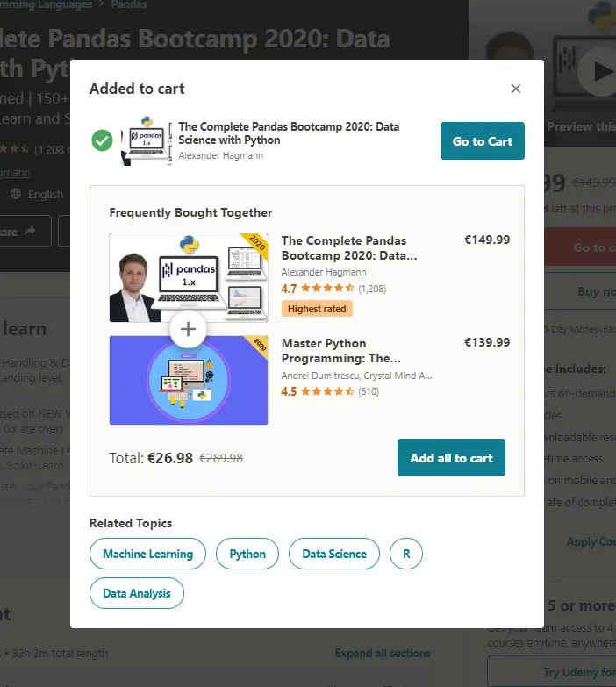Screen dimensions: 616x687
Task: Select the Python topic pill
Action: pyautogui.click(x=247, y=554)
